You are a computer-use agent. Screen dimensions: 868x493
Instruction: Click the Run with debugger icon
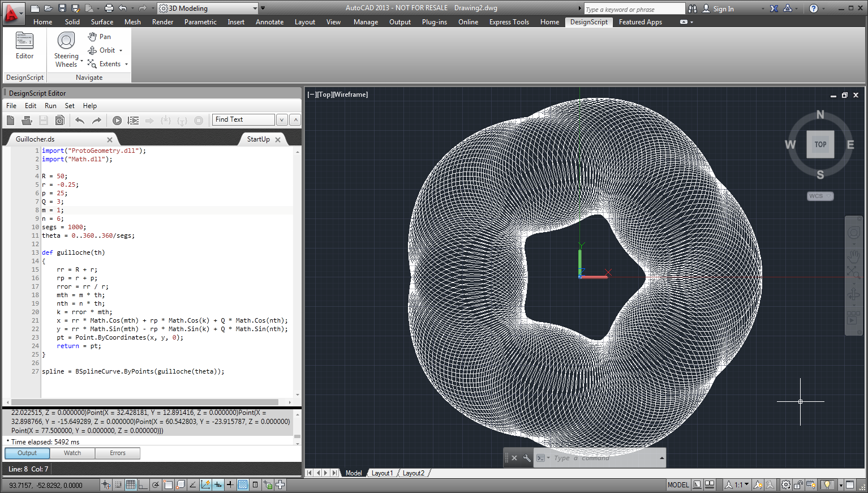tap(134, 121)
